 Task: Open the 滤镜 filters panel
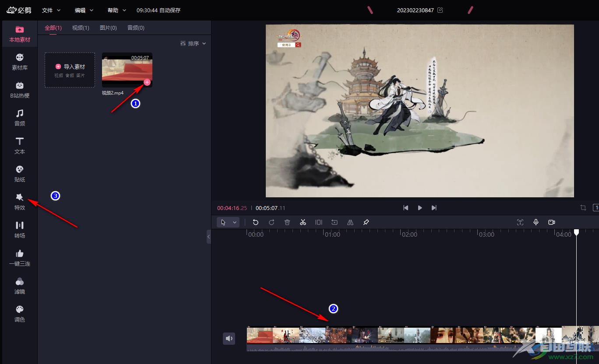coord(20,286)
